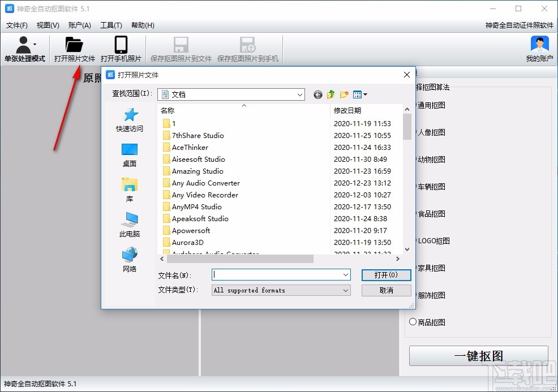Sort files by 修改日期 column header
This screenshot has height=392, width=558.
click(x=367, y=110)
